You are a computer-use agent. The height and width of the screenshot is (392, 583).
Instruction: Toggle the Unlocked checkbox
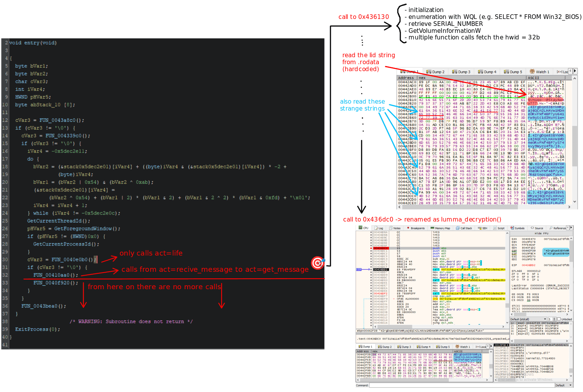click(x=559, y=319)
